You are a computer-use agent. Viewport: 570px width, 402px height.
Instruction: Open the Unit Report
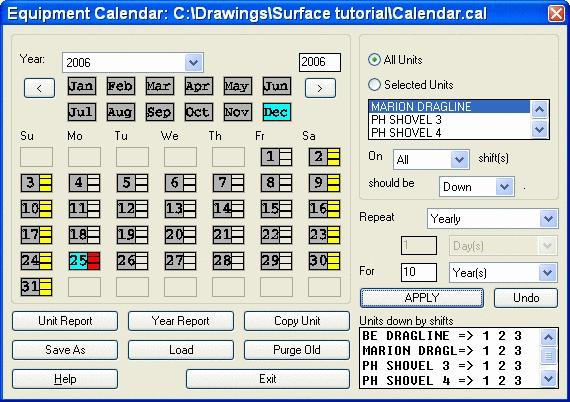(65, 321)
